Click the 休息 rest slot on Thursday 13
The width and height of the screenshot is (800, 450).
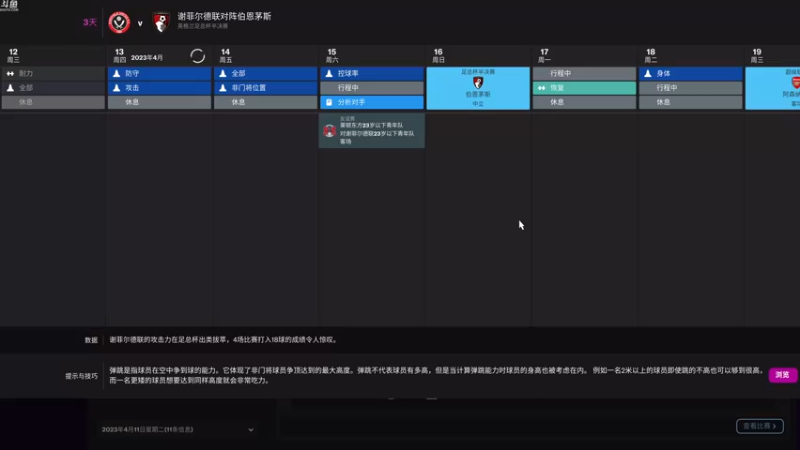[x=159, y=102]
